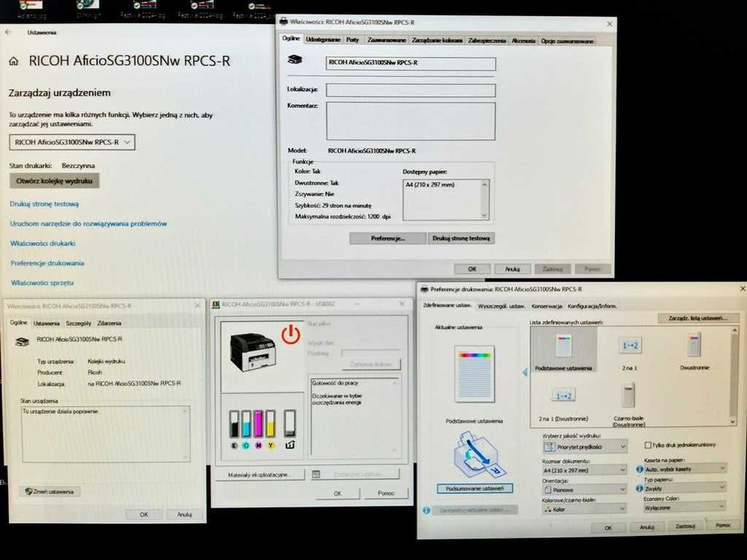
Task: Click the page preview under Aktualne ustawienia
Action: [475, 374]
